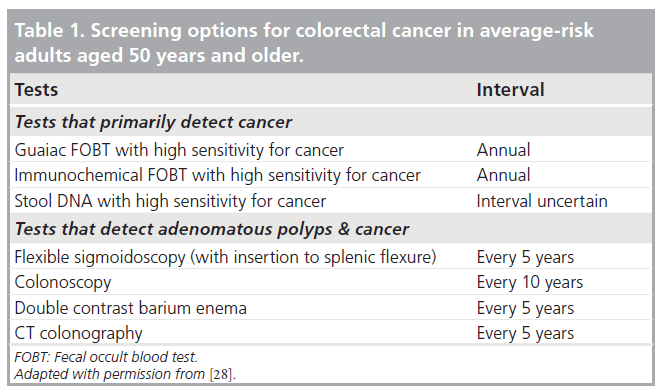Click the 'Every 10 years' cell
Image resolution: width=665 pixels, height=387 pixels.
pos(530,282)
